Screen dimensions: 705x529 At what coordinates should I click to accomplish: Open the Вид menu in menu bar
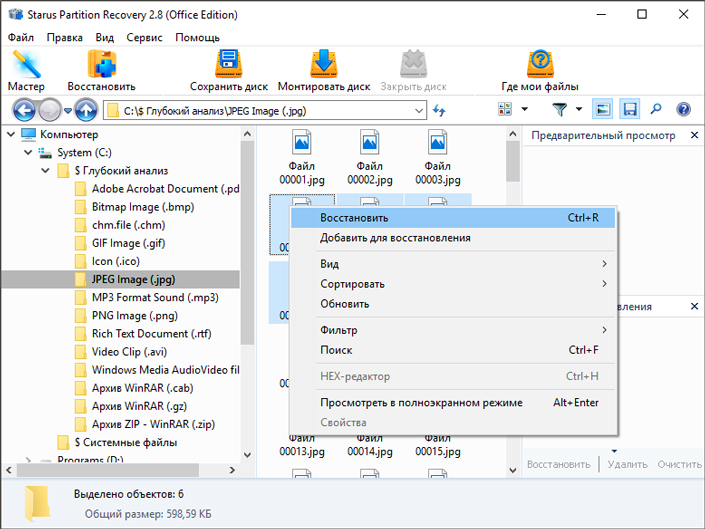(104, 37)
